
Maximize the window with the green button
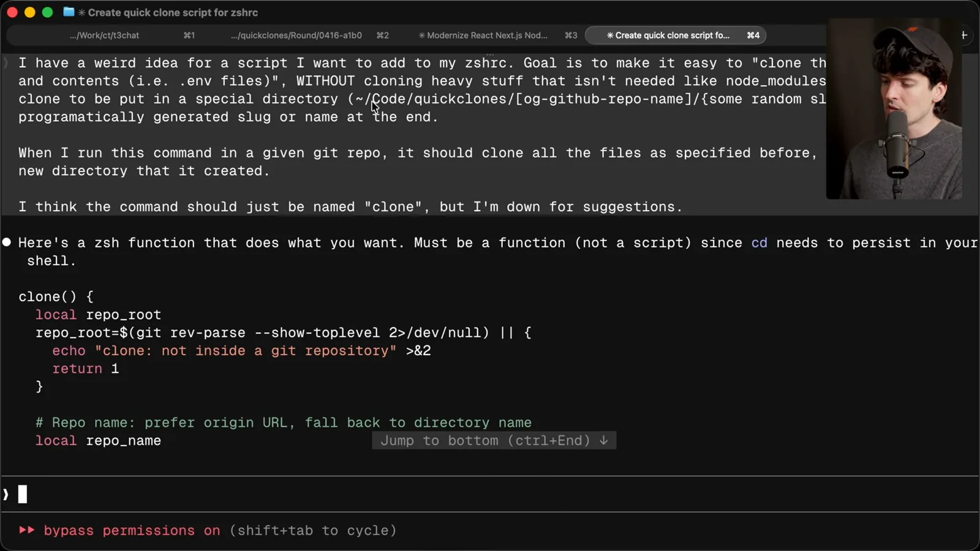click(x=47, y=12)
